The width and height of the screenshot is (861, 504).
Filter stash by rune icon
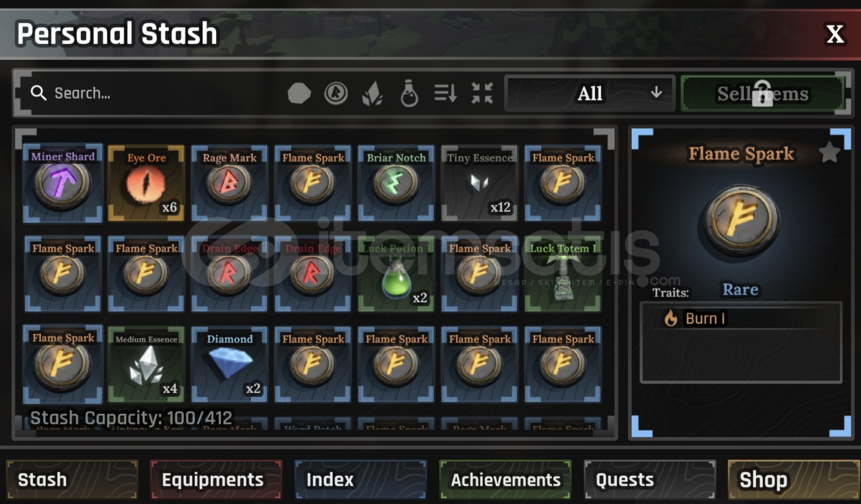point(336,94)
